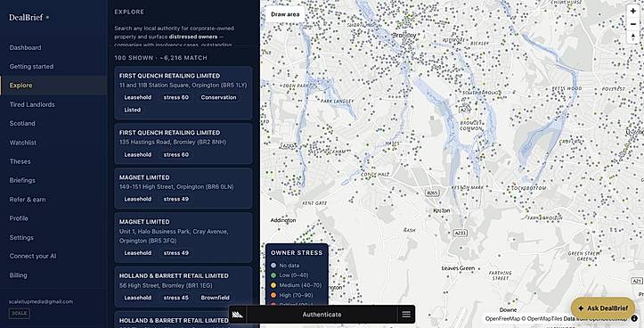644x328 pixels.
Task: Click the Downe label on the map
Action: coord(508,310)
